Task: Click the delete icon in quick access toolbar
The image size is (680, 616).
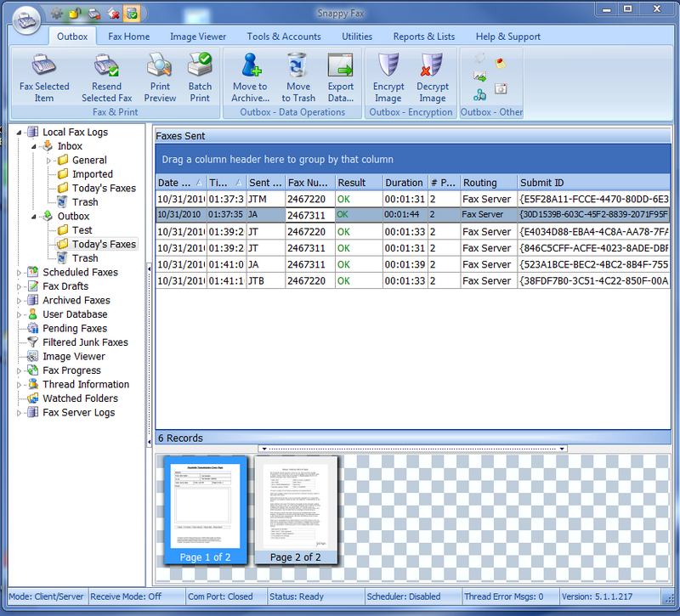Action: 112,14
